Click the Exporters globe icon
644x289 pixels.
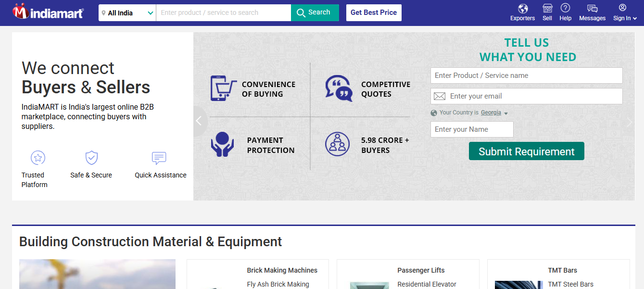point(522,8)
